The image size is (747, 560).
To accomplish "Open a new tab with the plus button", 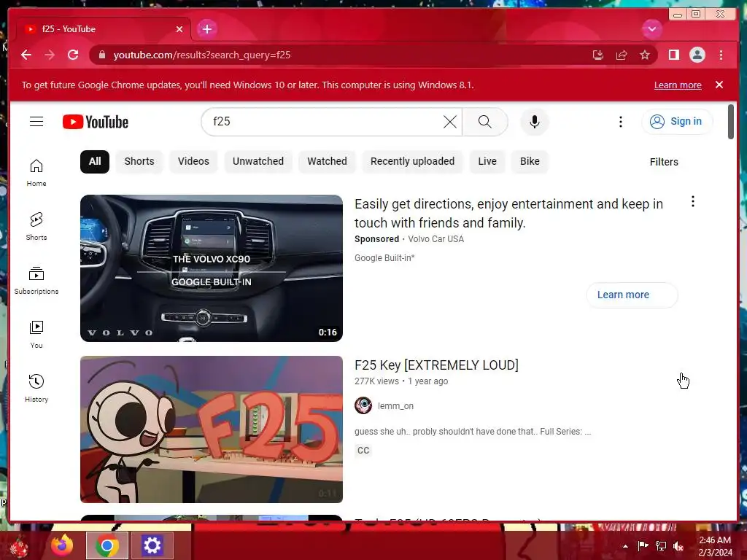I will [x=206, y=29].
